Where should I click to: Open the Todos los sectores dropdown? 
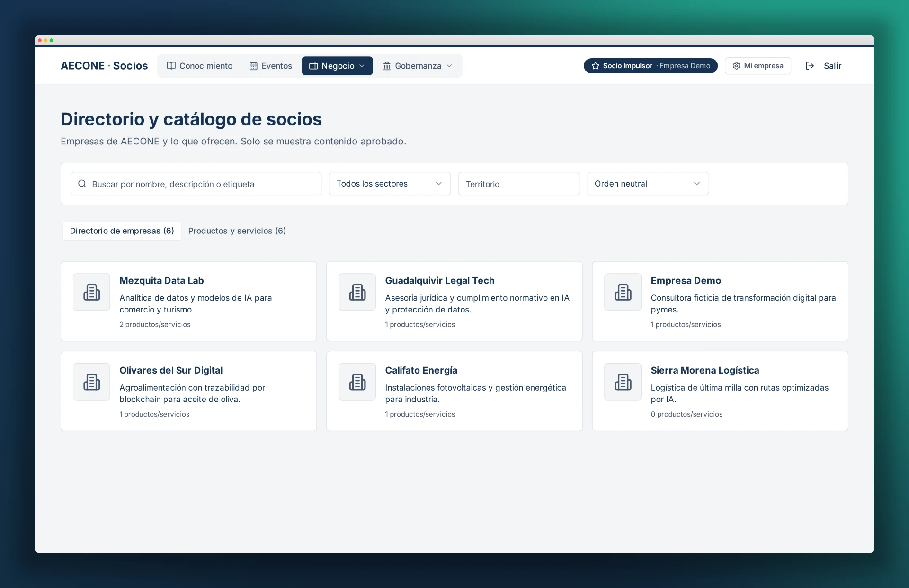tap(389, 184)
